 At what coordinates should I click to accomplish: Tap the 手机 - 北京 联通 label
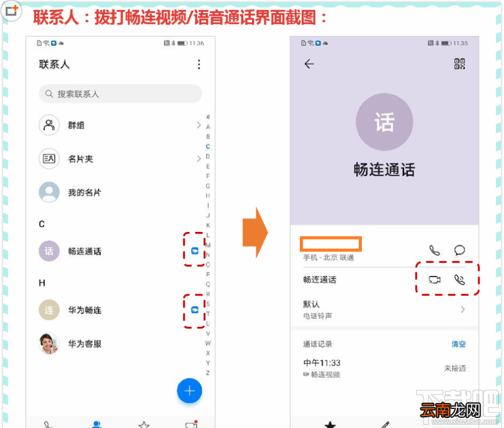tap(329, 258)
